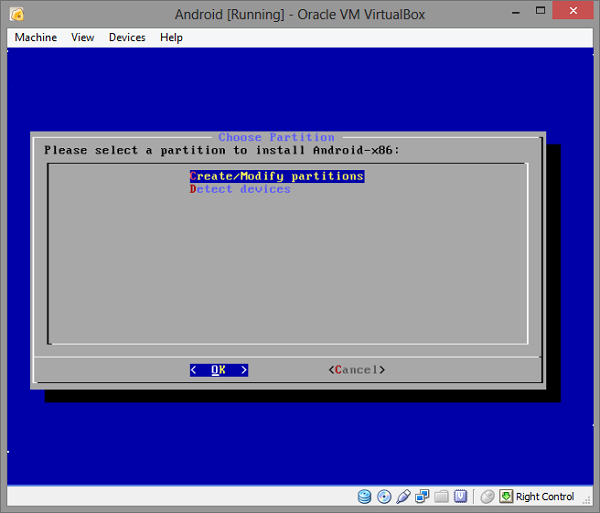Click the VirtualBox icon in title bar
This screenshot has height=513, width=600.
pyautogui.click(x=17, y=15)
